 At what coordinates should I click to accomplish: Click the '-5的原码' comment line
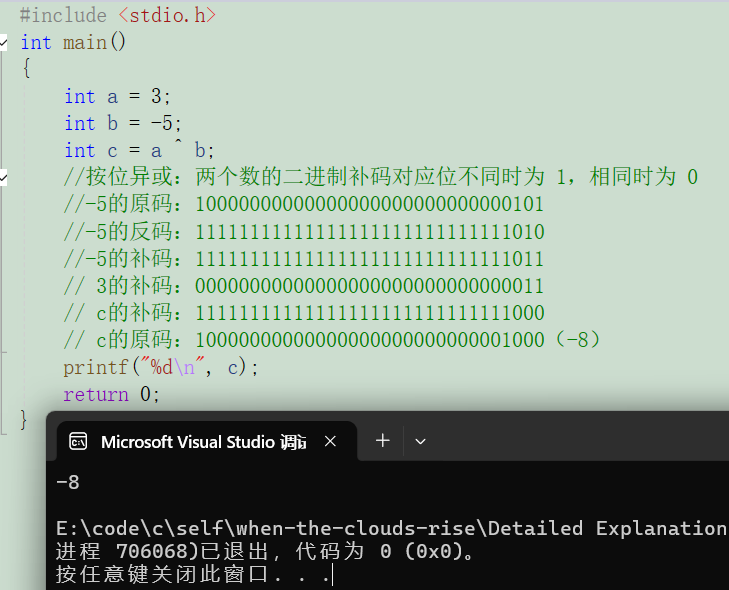tap(304, 204)
